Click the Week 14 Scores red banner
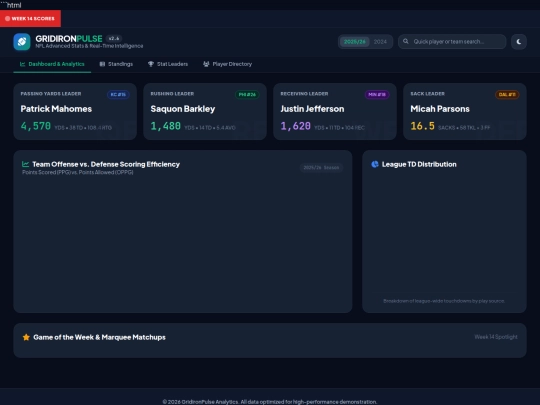The height and width of the screenshot is (405, 540). click(30, 19)
